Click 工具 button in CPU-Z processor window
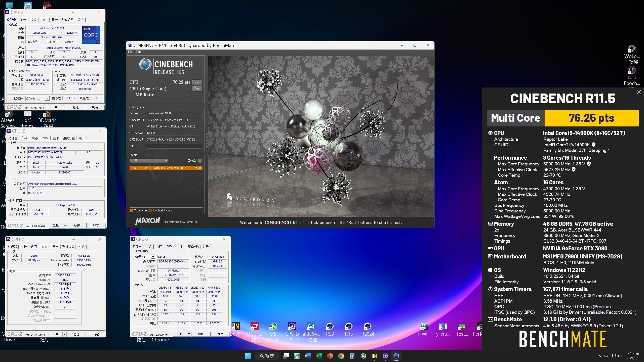The width and height of the screenshot is (644, 362). click(x=54, y=107)
